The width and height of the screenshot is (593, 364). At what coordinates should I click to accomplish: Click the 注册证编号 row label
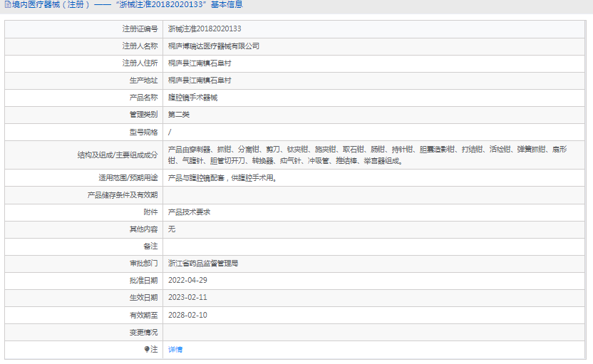pyautogui.click(x=140, y=28)
